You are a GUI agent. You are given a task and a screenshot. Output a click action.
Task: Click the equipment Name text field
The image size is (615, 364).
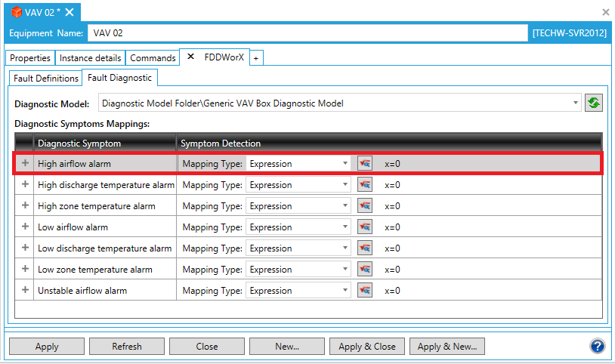coord(307,33)
